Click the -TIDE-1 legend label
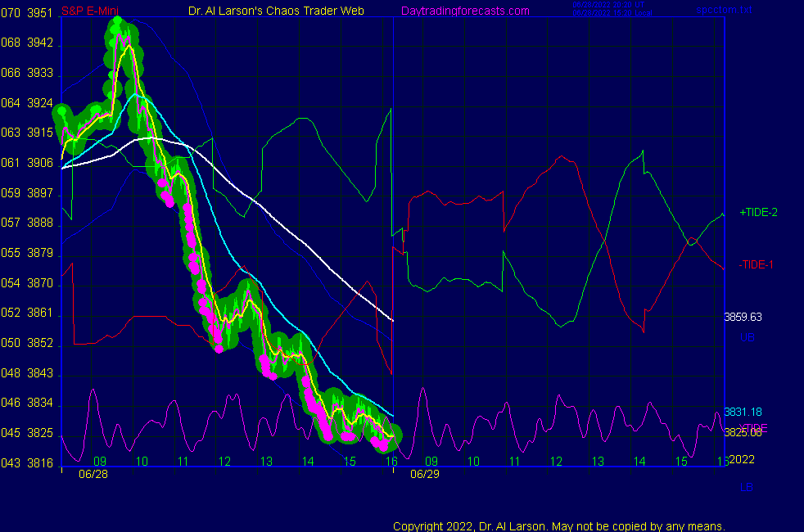 [757, 264]
